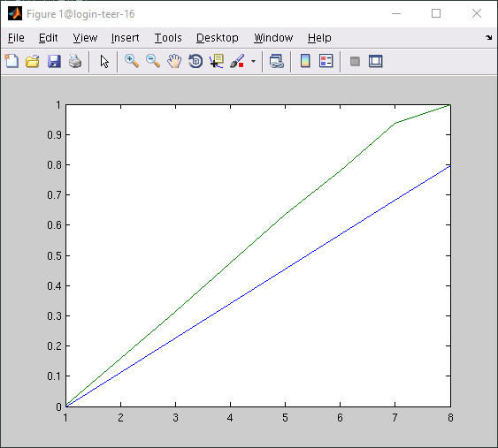Open the Tools menu
The width and height of the screenshot is (498, 448).
point(168,38)
